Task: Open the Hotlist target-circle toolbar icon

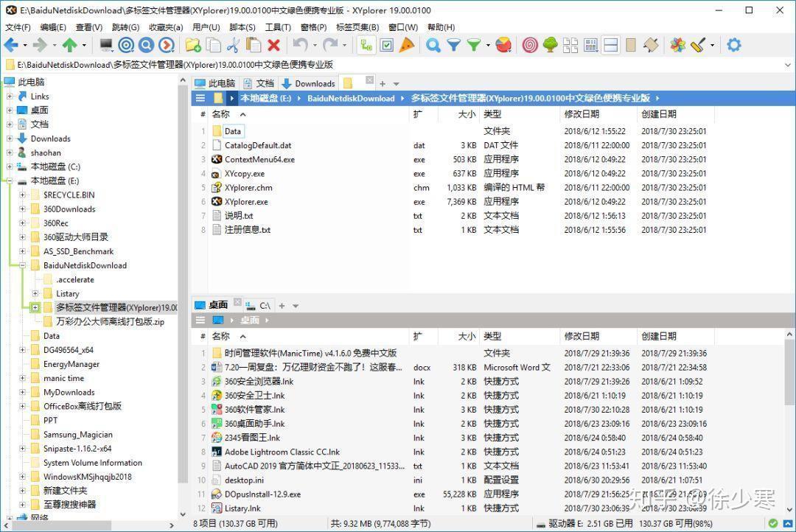Action: pos(126,45)
